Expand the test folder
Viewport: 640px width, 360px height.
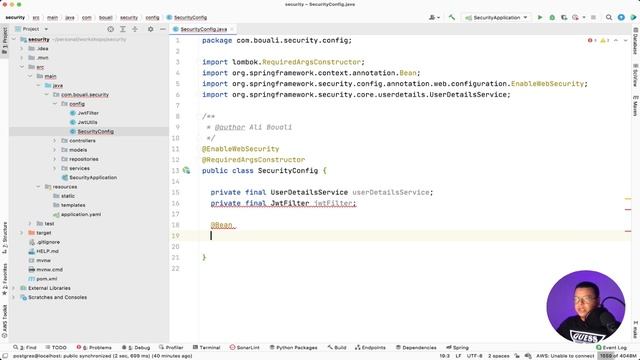[30, 223]
